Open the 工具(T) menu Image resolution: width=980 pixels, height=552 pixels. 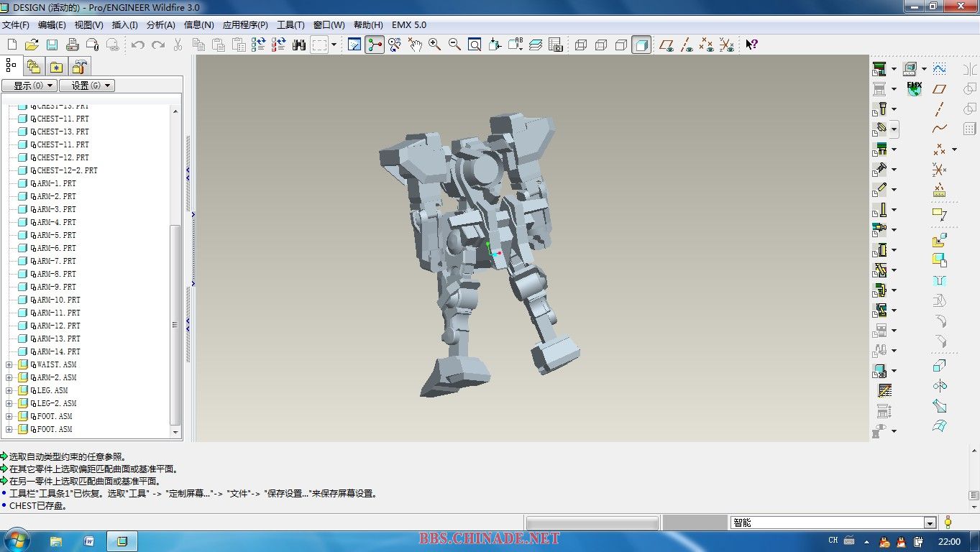pyautogui.click(x=290, y=24)
